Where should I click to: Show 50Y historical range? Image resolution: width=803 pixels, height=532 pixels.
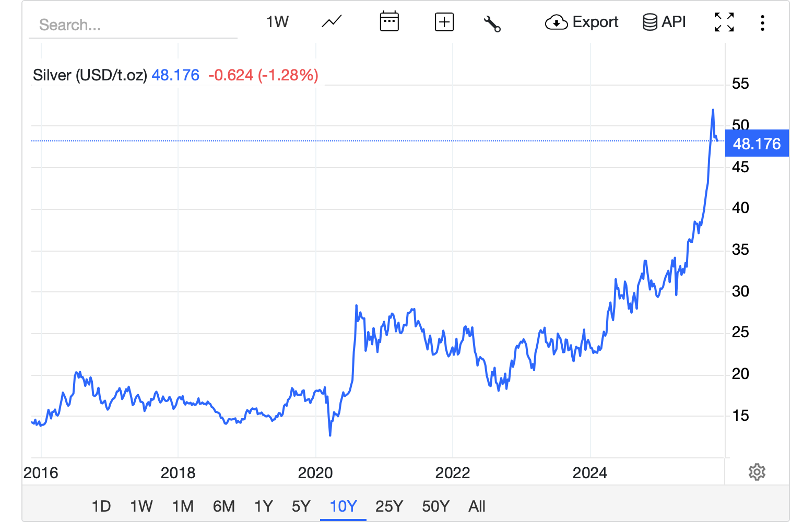click(435, 506)
